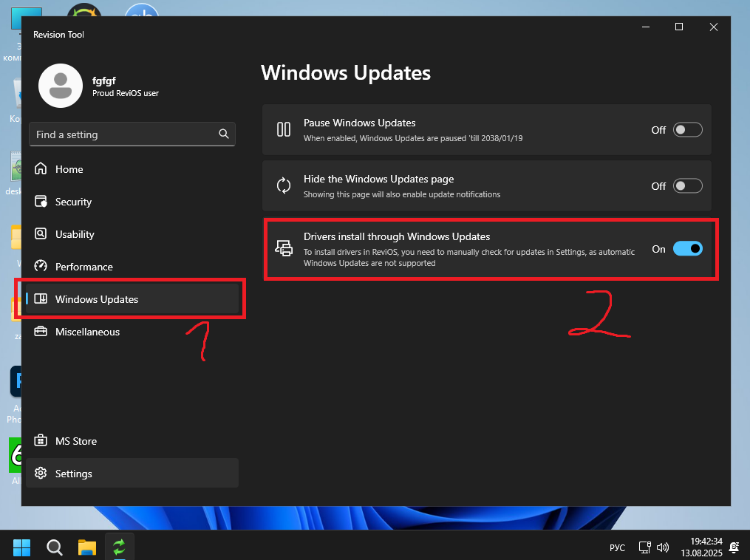Click the Miscellaneous toolbox icon
Viewport: 750px width, 560px height.
[x=41, y=331]
